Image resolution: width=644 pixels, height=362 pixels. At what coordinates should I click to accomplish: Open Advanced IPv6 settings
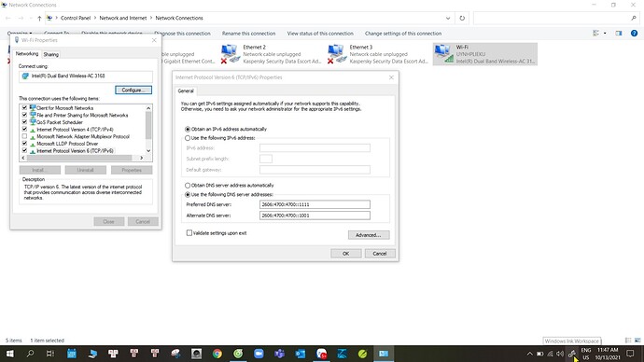point(369,235)
